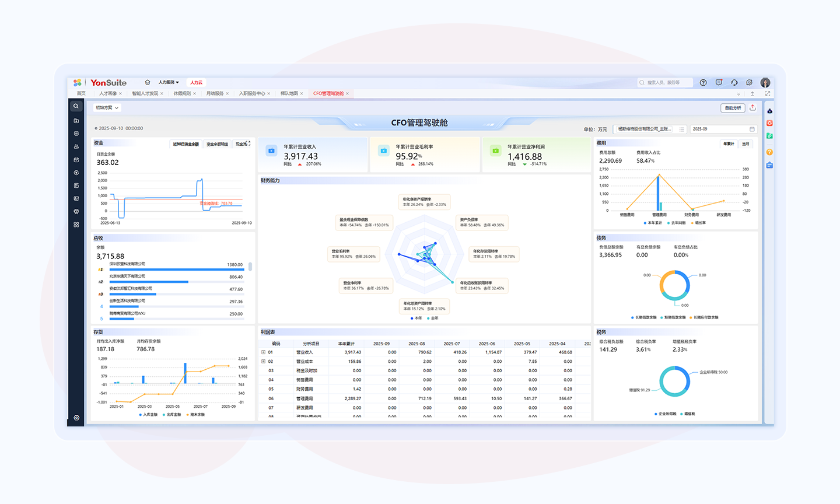This screenshot has height=504, width=840.
Task: Switch to the 人才画像 tab
Action: coord(107,93)
